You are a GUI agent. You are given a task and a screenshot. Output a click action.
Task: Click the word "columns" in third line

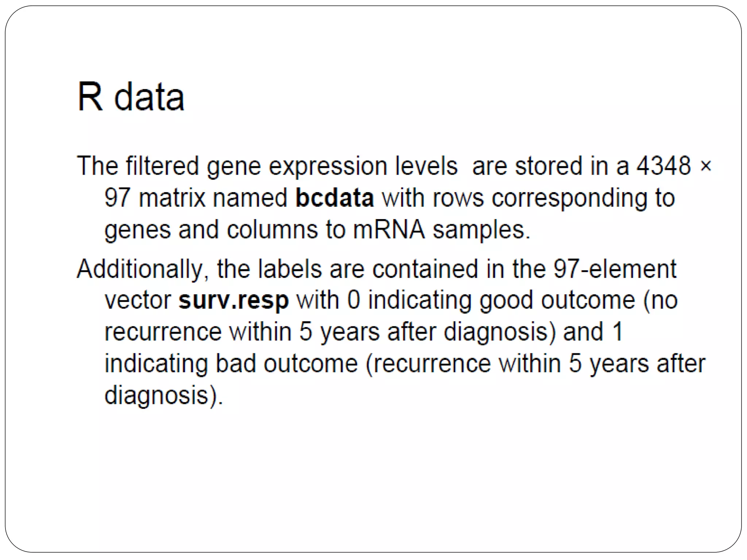(272, 230)
